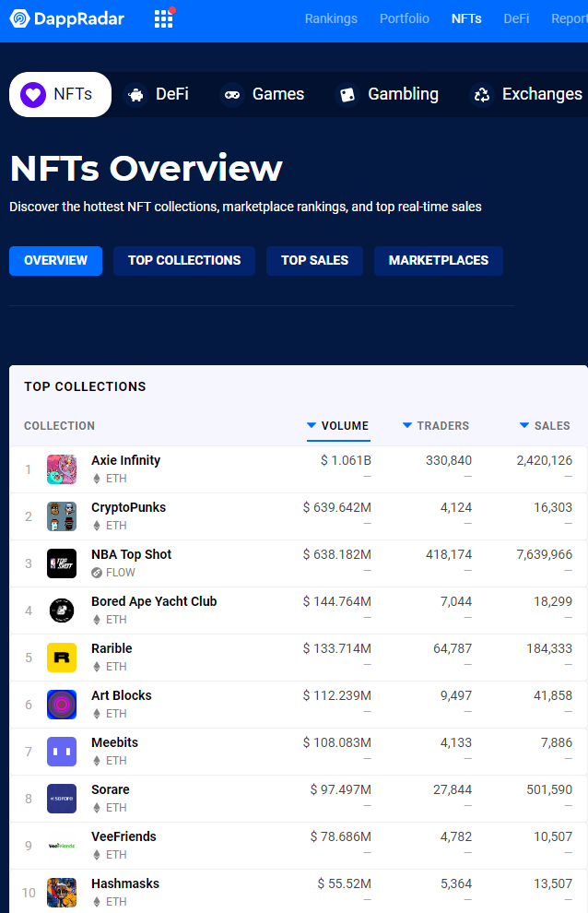Select the DeFi category label
Image resolution: width=588 pixels, height=913 pixels.
[x=171, y=94]
